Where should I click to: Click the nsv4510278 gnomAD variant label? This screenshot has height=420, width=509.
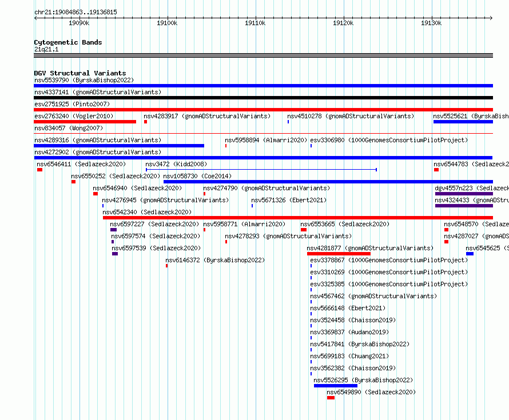(351, 116)
